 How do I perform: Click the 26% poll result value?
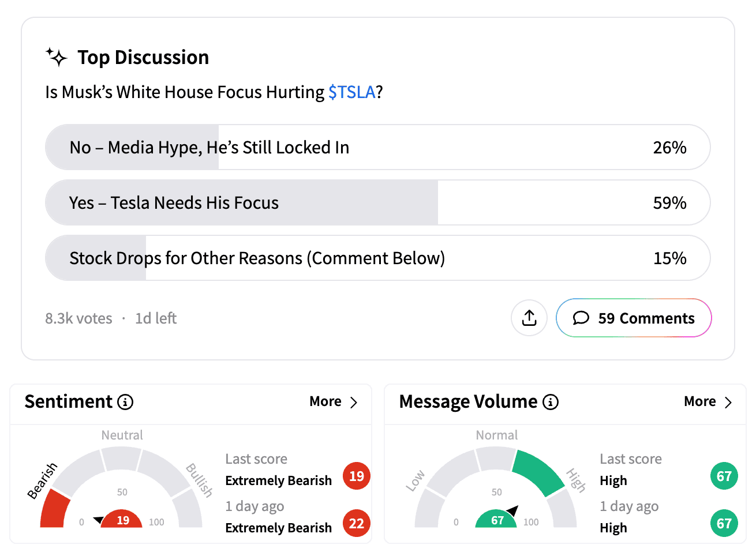669,148
